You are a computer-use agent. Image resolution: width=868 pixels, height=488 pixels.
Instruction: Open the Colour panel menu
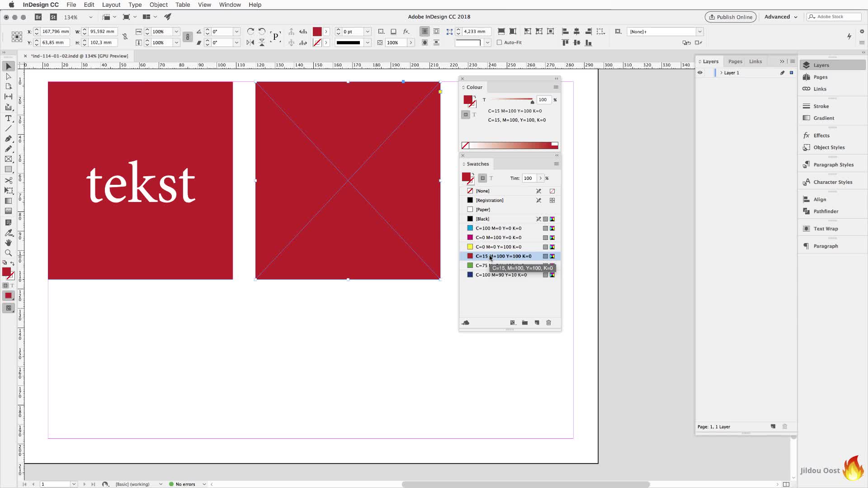[556, 87]
